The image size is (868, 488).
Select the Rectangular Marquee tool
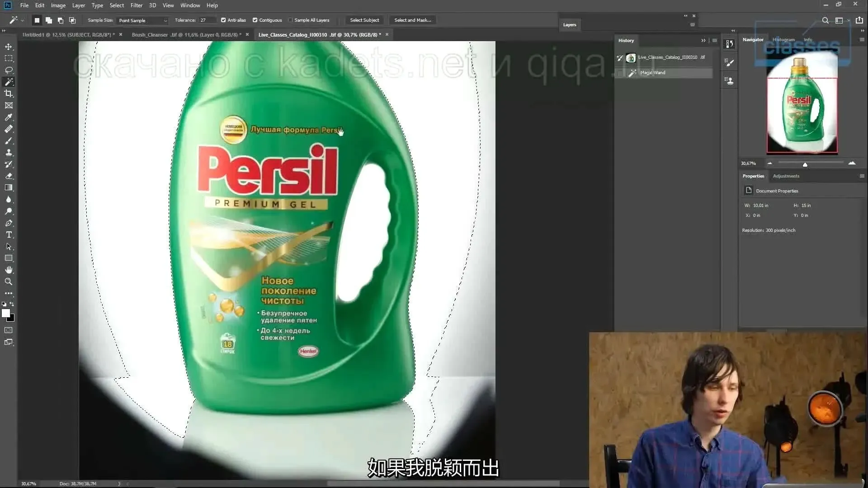(x=9, y=58)
